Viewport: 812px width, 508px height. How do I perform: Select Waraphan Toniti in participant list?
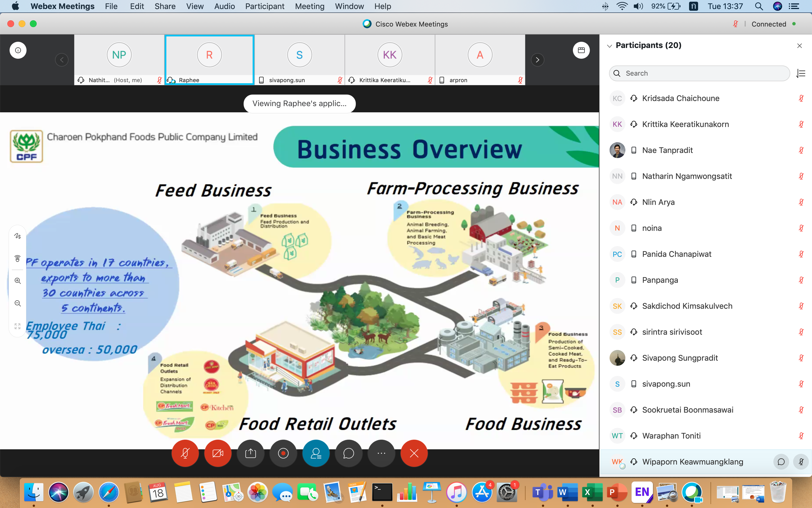(x=706, y=436)
